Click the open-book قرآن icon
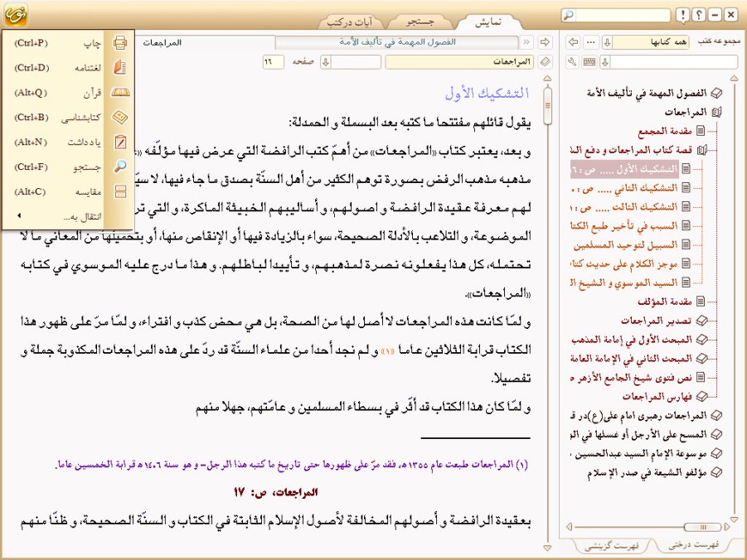 [120, 93]
